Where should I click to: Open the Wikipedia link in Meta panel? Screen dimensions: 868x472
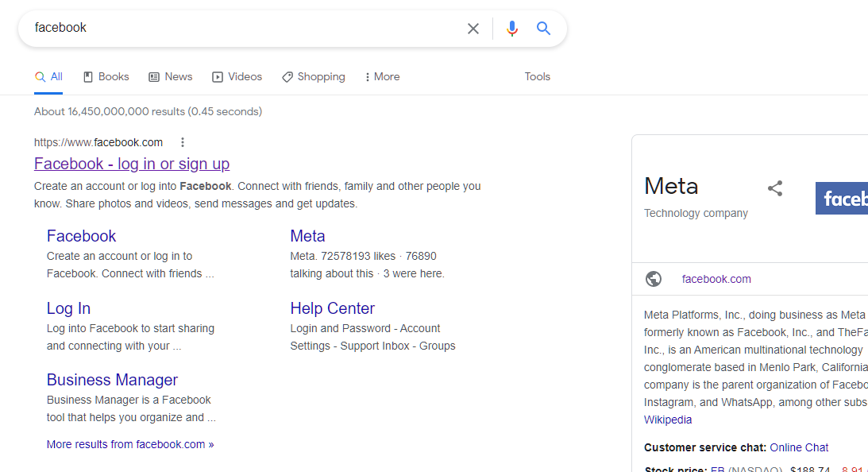coord(667,420)
